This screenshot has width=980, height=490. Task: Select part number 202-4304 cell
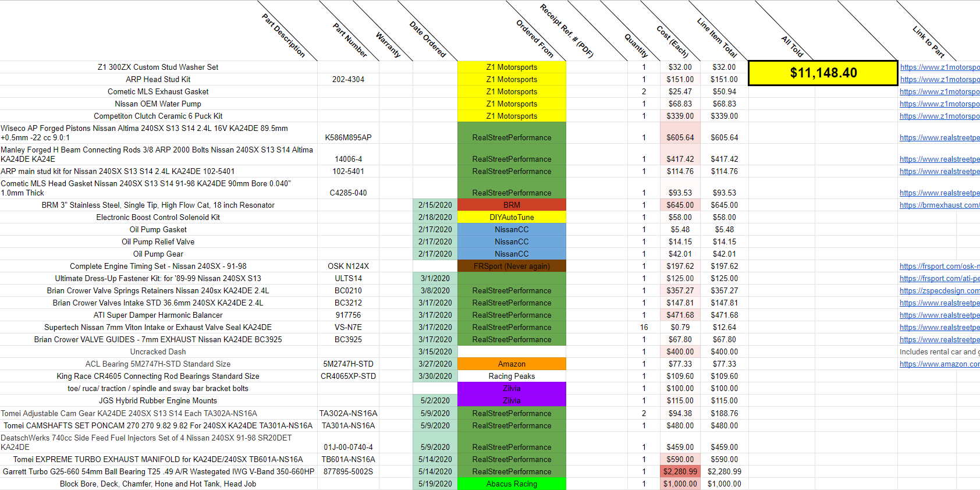pyautogui.click(x=348, y=80)
